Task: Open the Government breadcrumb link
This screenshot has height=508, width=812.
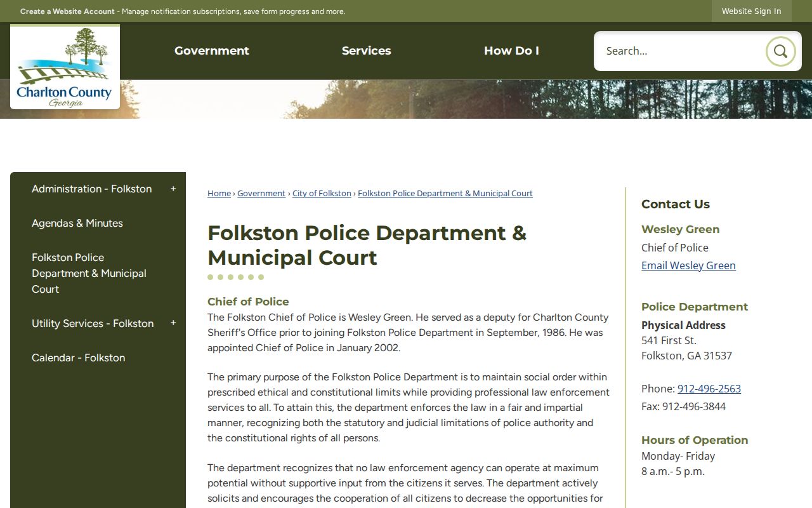Action: (x=261, y=193)
